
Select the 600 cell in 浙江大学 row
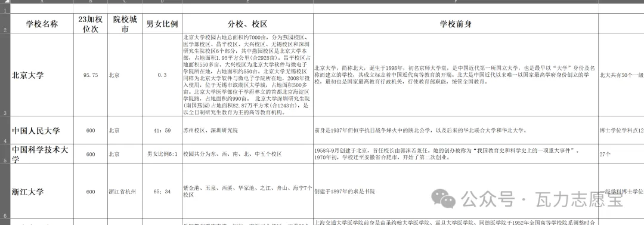tap(91, 191)
